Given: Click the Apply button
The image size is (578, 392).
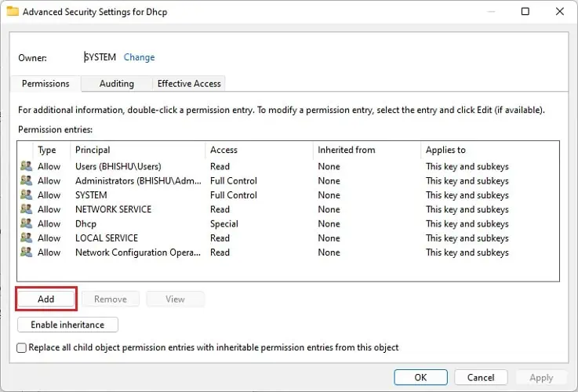Looking at the screenshot, I should (541, 377).
